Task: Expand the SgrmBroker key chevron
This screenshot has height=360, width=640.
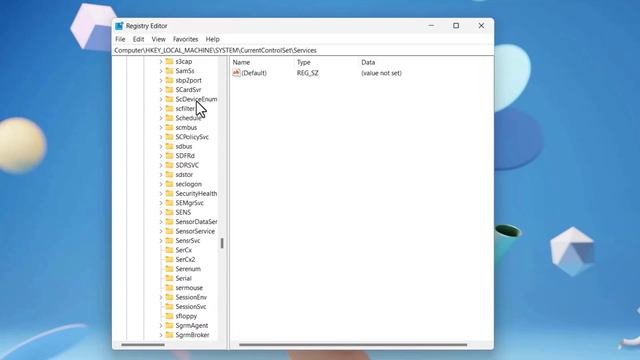Action: (161, 335)
